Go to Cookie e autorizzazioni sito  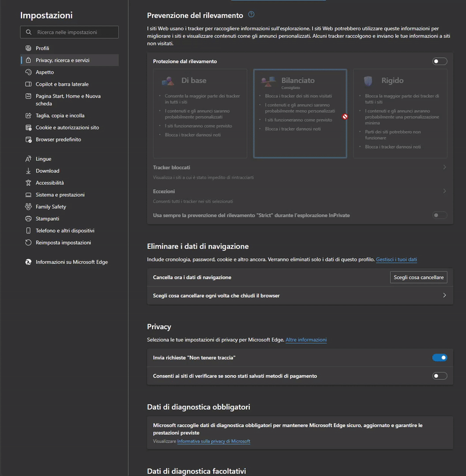point(69,128)
